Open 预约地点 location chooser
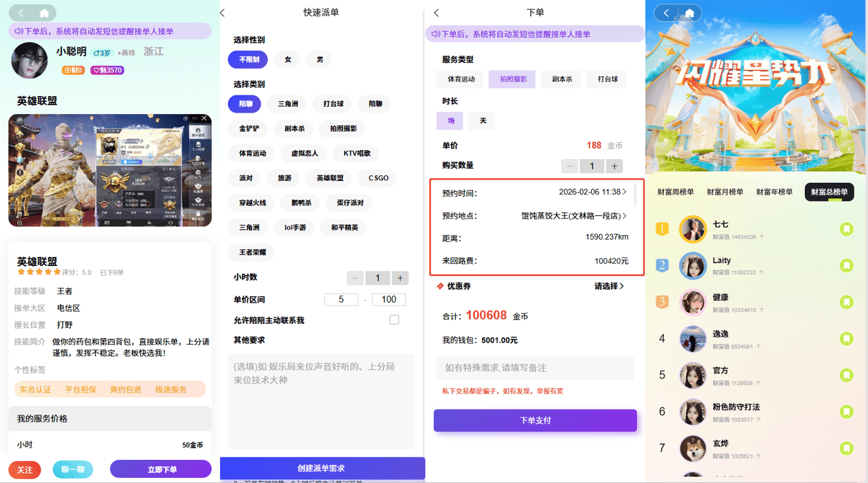868x483 pixels. [x=574, y=216]
